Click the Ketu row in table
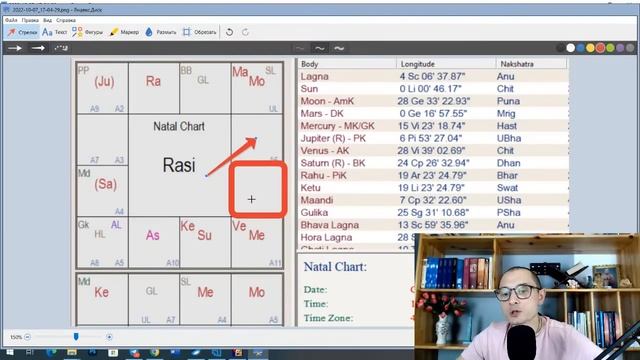This screenshot has width=640, height=360. click(x=433, y=188)
